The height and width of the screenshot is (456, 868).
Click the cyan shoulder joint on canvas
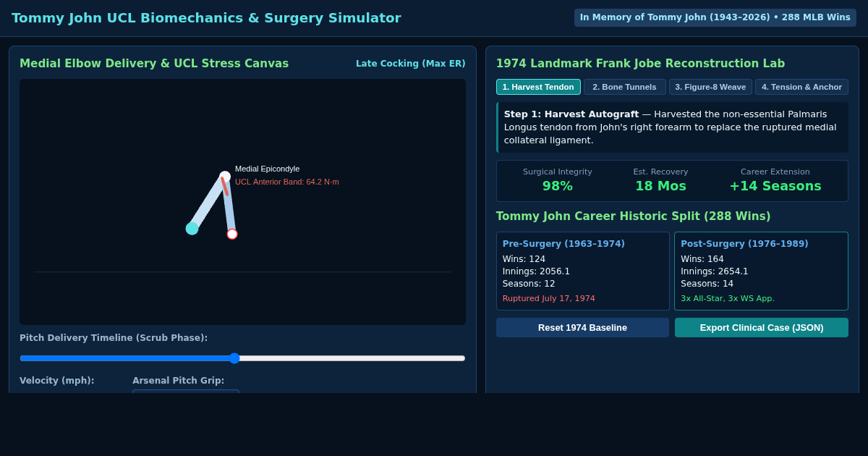[x=192, y=229]
